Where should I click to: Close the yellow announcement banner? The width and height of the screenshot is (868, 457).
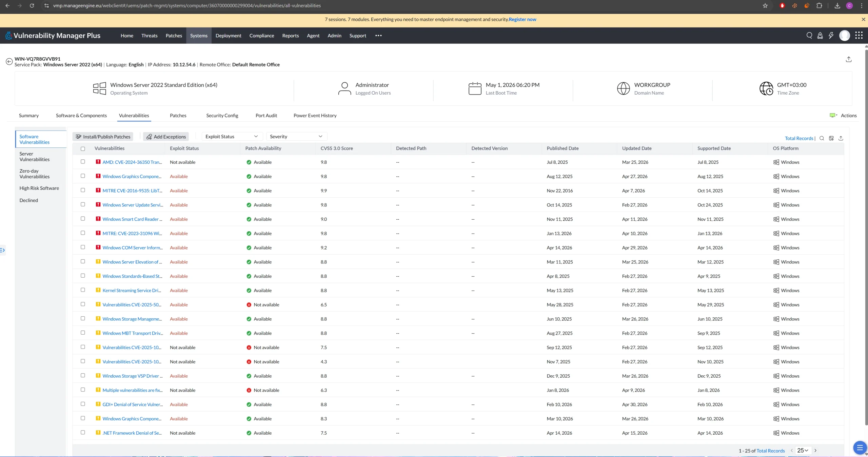pyautogui.click(x=863, y=19)
